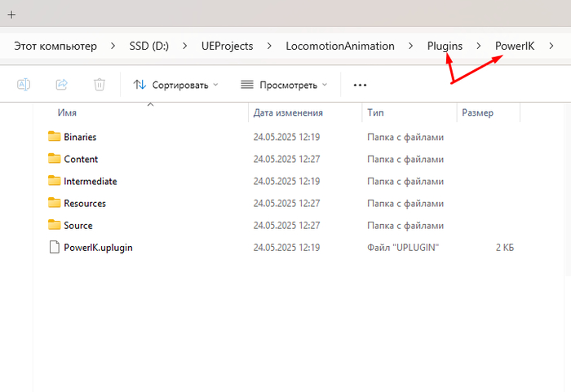Navigate to LocomotionAnimation in breadcrumb
This screenshot has height=392, width=571.
[x=339, y=46]
